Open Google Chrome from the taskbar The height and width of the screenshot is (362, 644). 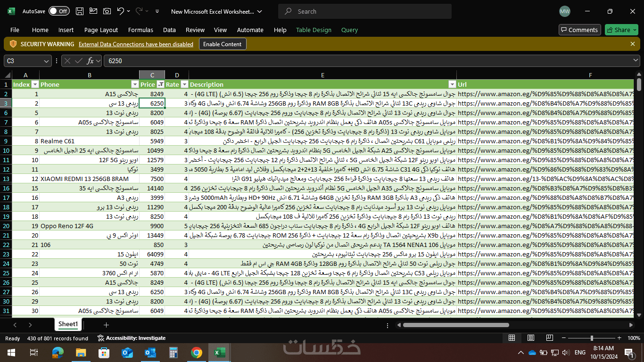click(197, 353)
